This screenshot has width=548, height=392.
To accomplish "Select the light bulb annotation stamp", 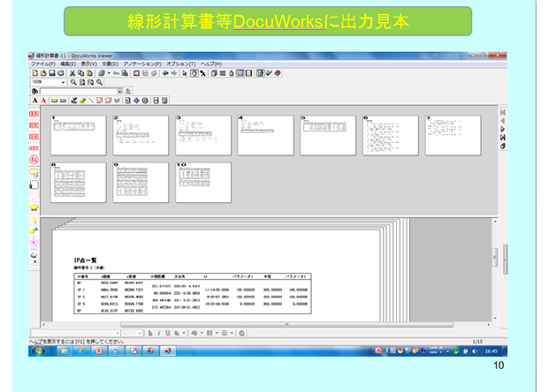I will 34,220.
